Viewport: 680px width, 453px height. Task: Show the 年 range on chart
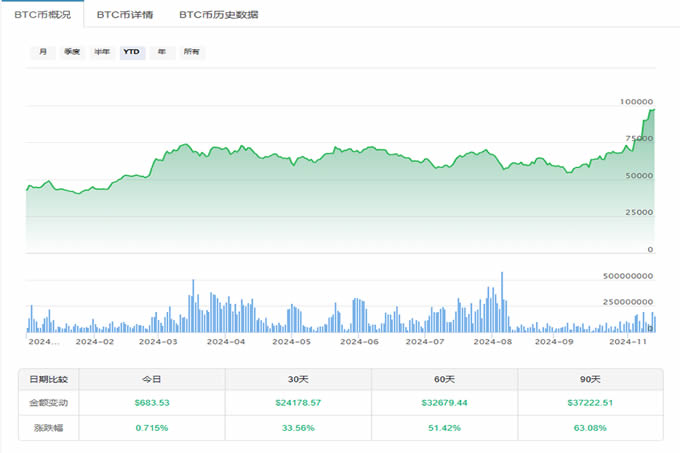[x=161, y=52]
